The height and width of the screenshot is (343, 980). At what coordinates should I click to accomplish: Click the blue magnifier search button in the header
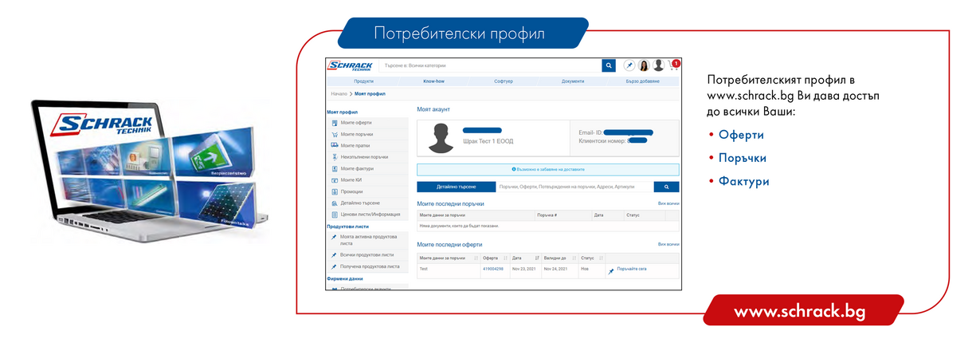(609, 65)
